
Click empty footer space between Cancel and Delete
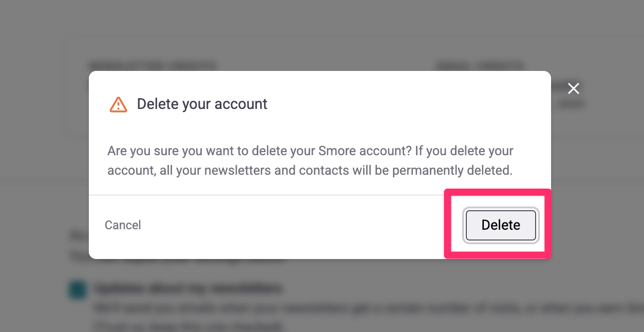pos(293,226)
